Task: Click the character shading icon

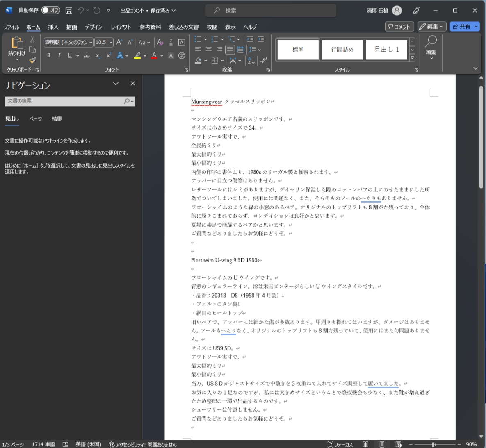Action: (171, 56)
